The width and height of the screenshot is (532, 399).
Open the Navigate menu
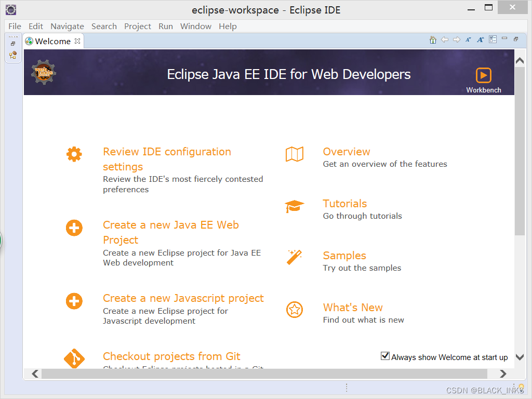tap(67, 26)
